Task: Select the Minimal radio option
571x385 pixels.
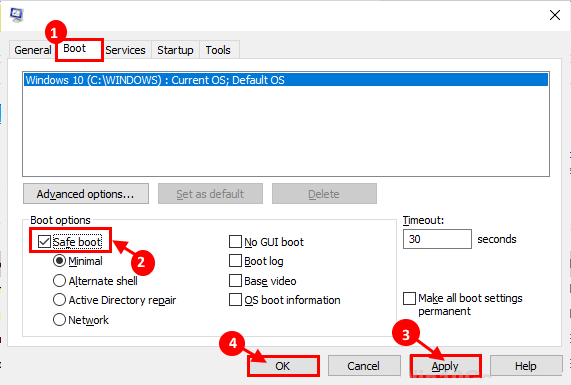Action: click(x=59, y=261)
